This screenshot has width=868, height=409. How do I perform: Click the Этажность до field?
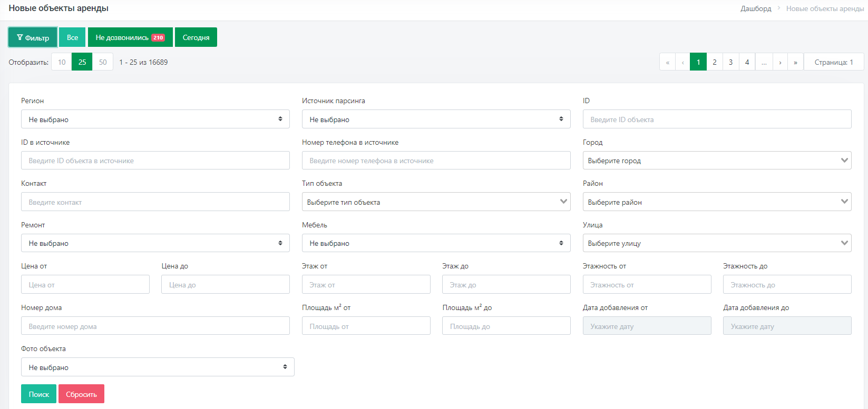[x=787, y=284]
